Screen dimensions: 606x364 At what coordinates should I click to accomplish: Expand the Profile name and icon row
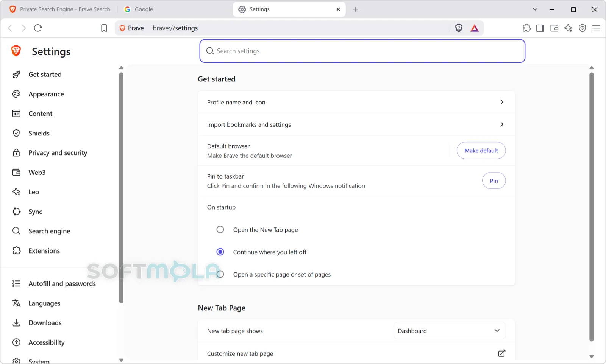tap(356, 102)
